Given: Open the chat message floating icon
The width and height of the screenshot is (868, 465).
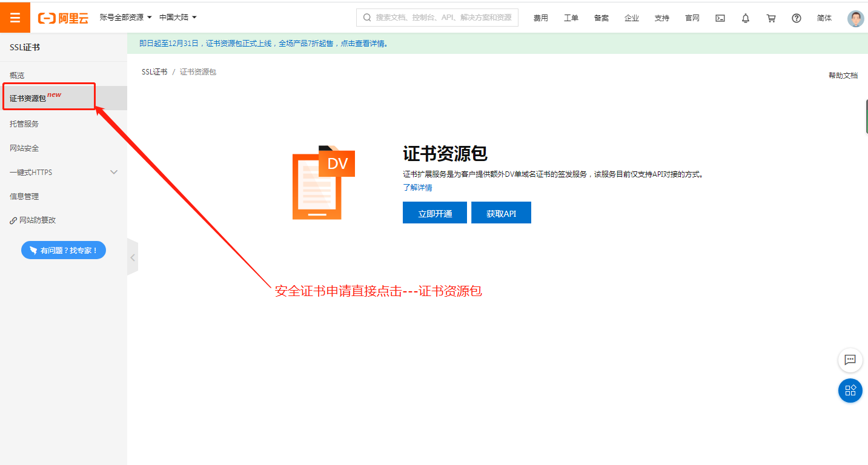Looking at the screenshot, I should pos(850,360).
